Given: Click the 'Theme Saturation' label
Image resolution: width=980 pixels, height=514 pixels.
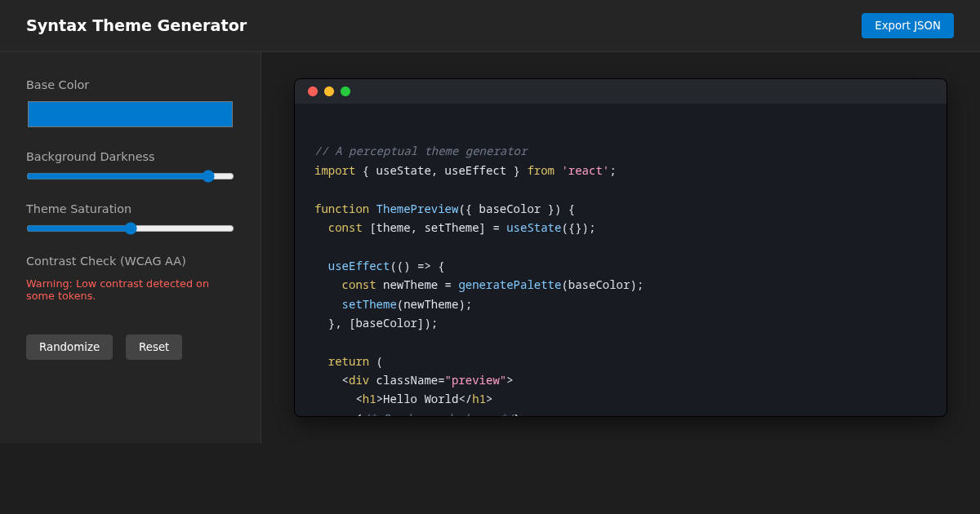Looking at the screenshot, I should click(79, 209).
